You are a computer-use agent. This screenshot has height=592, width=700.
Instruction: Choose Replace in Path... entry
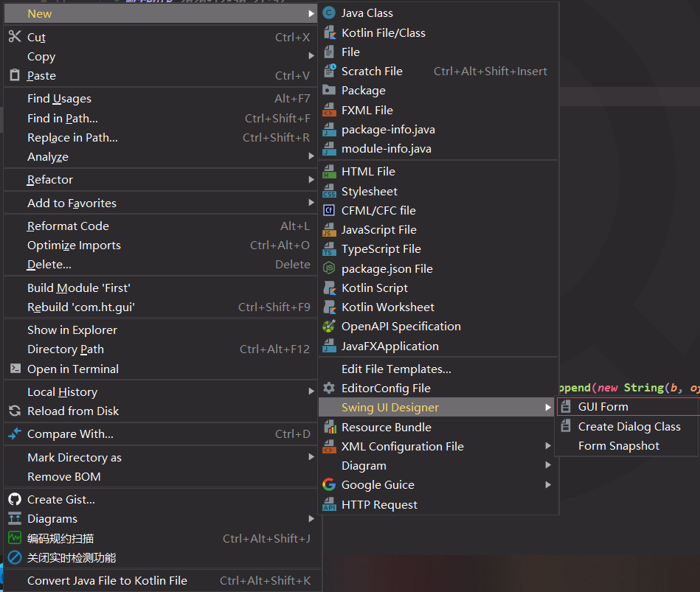(x=161, y=137)
